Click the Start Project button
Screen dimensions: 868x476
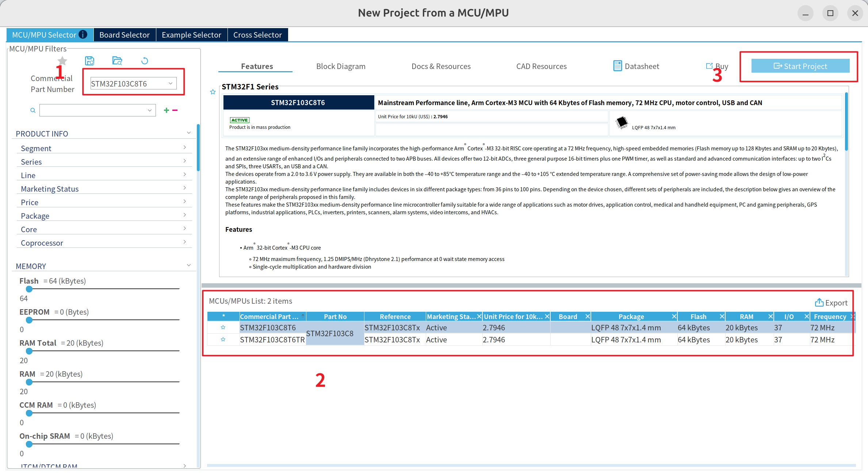point(800,66)
